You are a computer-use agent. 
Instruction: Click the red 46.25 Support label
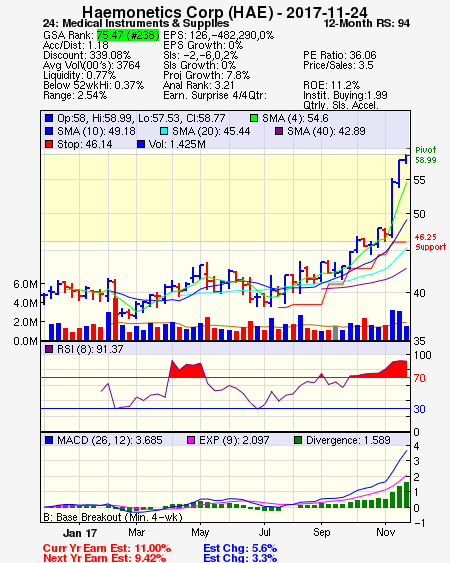tap(430, 242)
